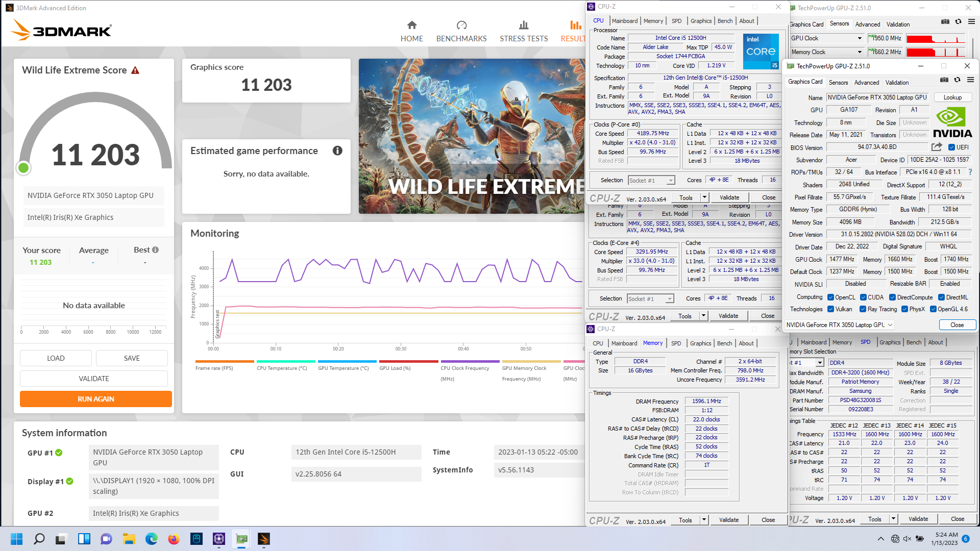This screenshot has height=551, width=980.
Task: Take a screenshot with front GPU-Z camera icon
Action: pos(944,80)
